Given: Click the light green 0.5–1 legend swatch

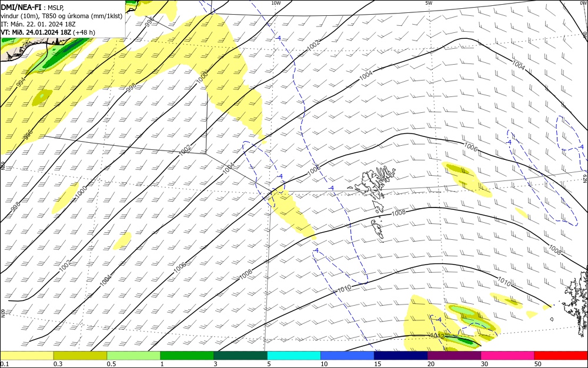Looking at the screenshot, I should tap(133, 356).
